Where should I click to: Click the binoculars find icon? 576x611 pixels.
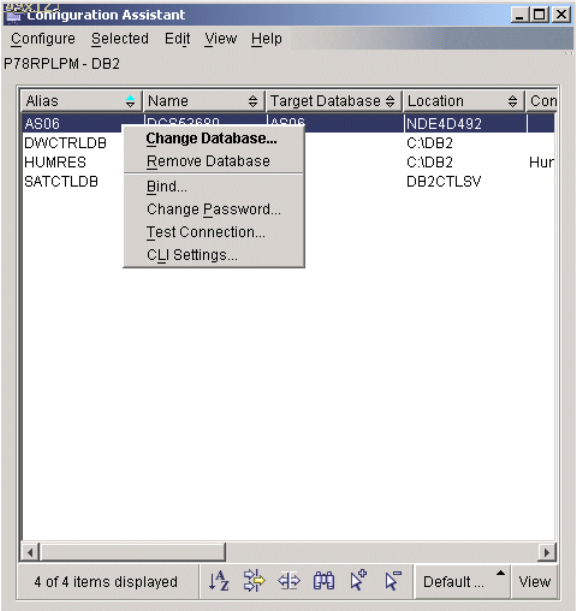pos(324,581)
